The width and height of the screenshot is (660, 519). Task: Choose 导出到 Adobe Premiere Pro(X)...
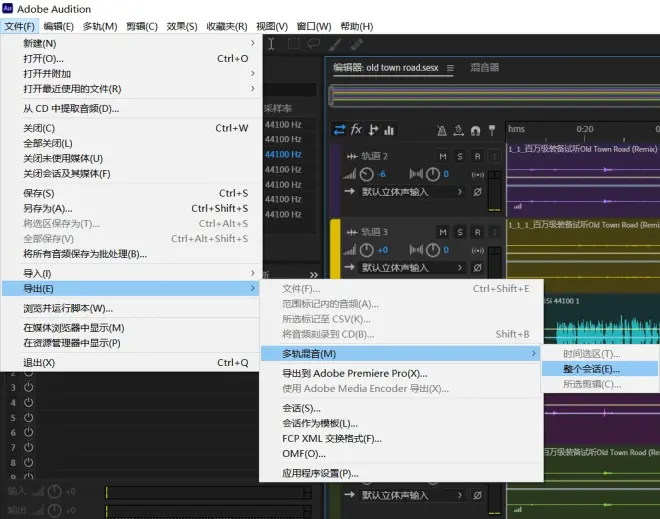tap(402, 373)
